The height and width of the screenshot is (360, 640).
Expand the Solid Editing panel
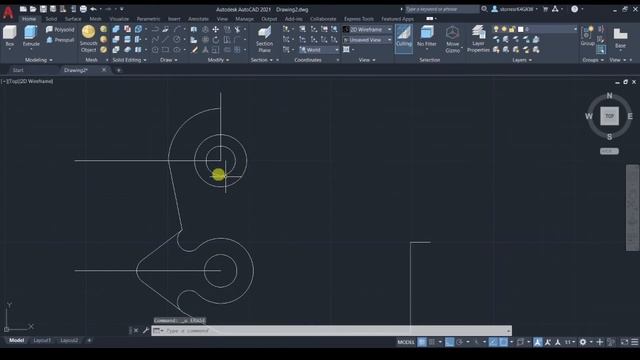point(129,60)
